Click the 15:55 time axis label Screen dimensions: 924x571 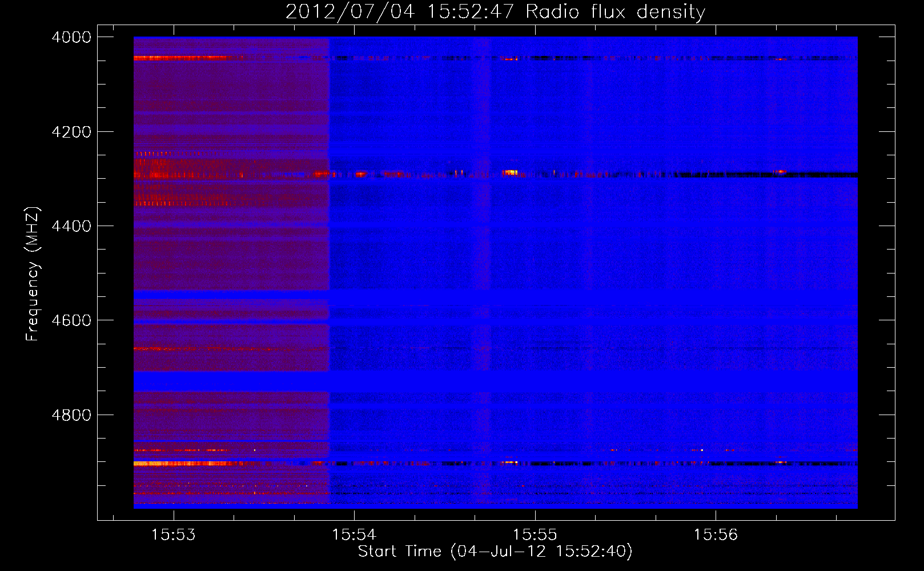[535, 535]
